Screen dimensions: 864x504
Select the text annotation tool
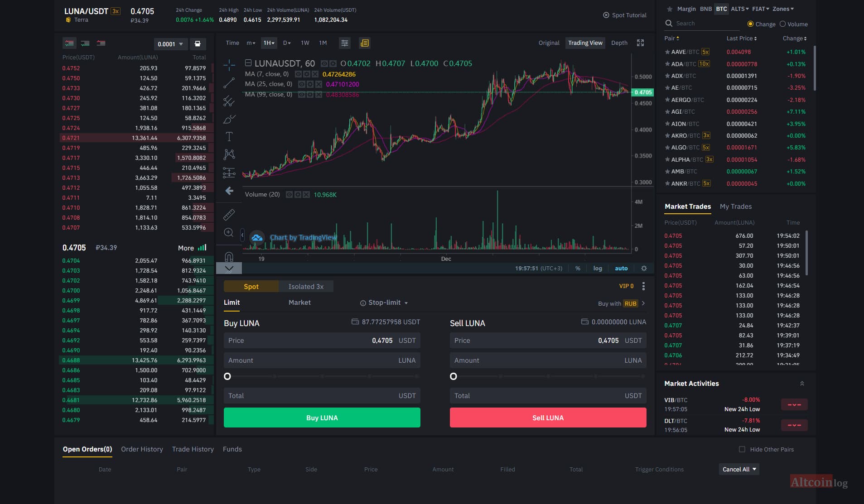pos(229,137)
